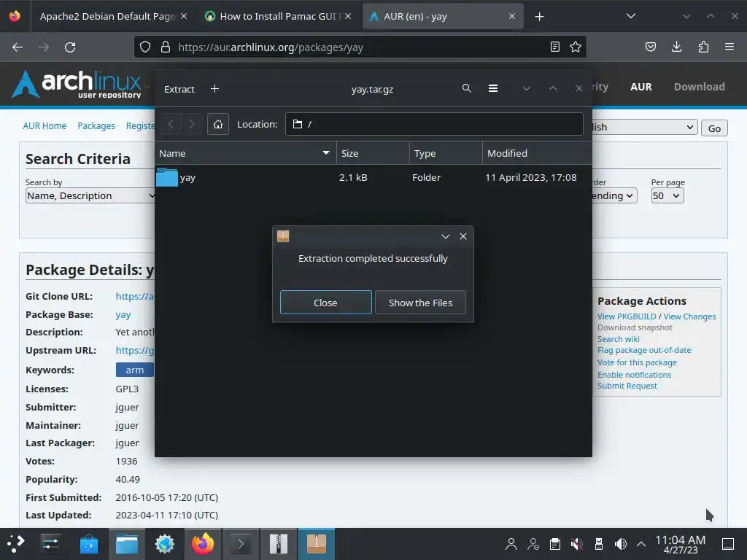Click the Extract button
The width and height of the screenshot is (747, 560).
[179, 89]
